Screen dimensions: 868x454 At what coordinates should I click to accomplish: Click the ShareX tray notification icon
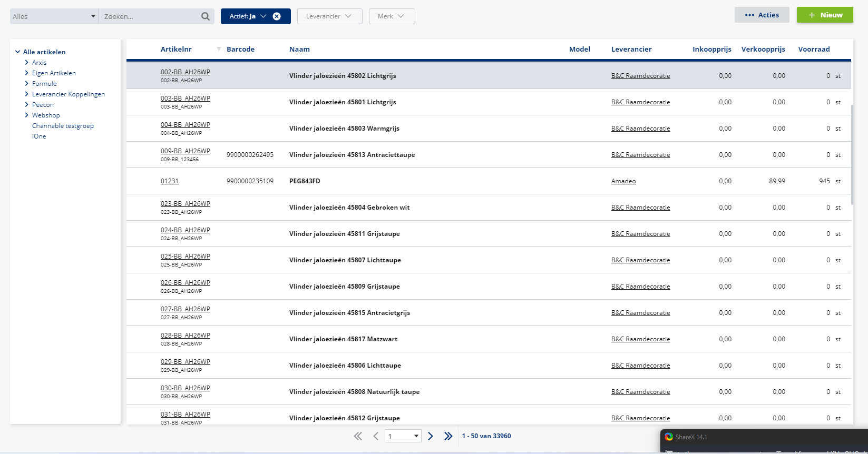coord(669,437)
